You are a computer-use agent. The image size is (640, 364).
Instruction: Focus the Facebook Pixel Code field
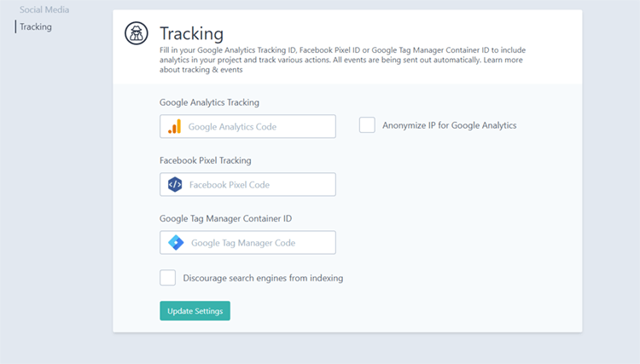(x=247, y=185)
